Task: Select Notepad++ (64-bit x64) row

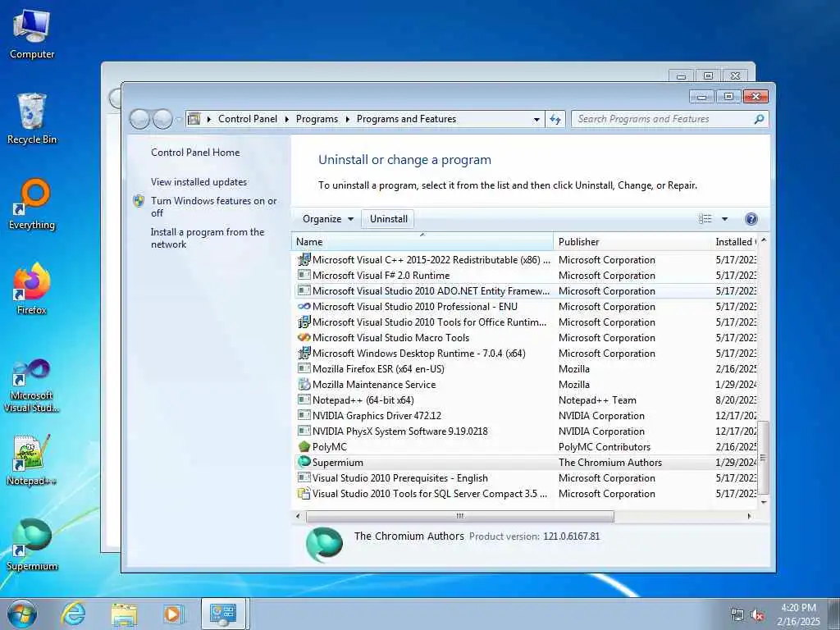Action: (x=524, y=399)
